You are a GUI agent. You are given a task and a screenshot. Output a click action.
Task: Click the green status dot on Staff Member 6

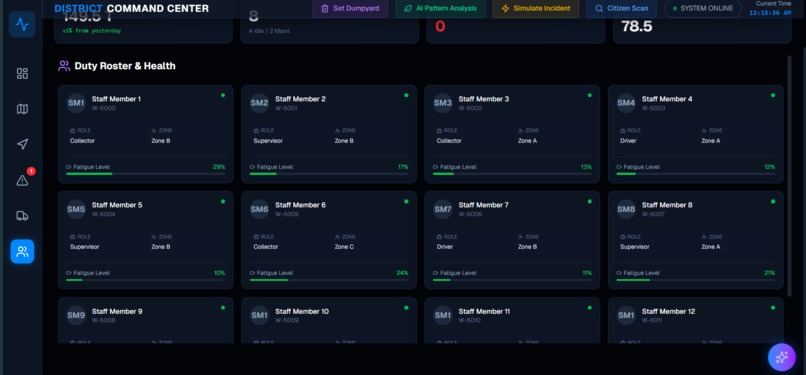click(x=406, y=201)
